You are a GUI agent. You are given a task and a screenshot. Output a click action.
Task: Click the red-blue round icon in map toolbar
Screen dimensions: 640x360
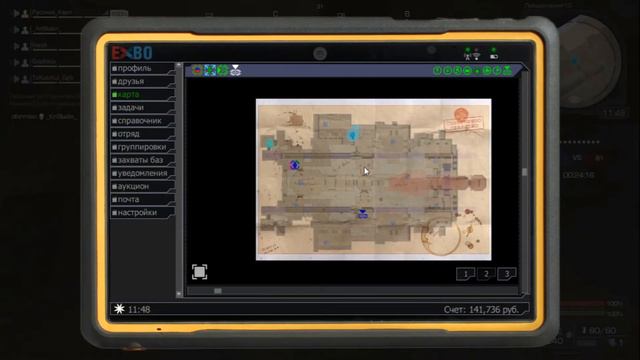[197, 70]
